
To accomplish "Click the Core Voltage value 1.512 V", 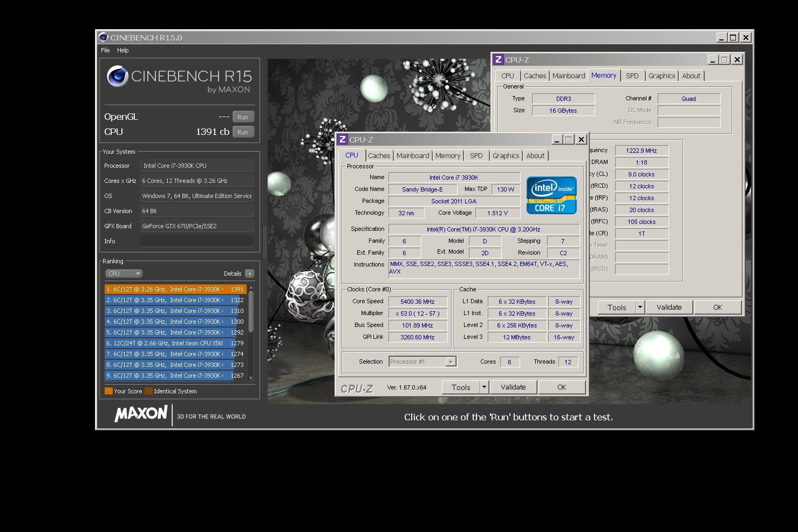I will 497,213.
